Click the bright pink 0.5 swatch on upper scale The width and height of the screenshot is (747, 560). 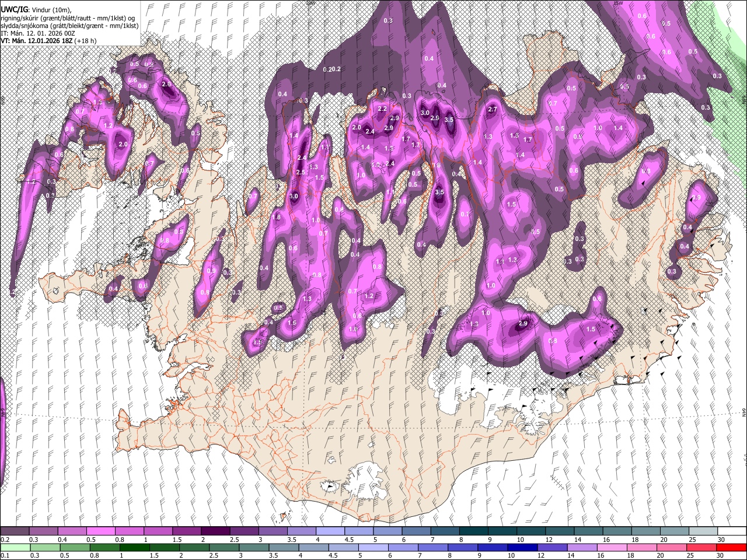click(100, 531)
